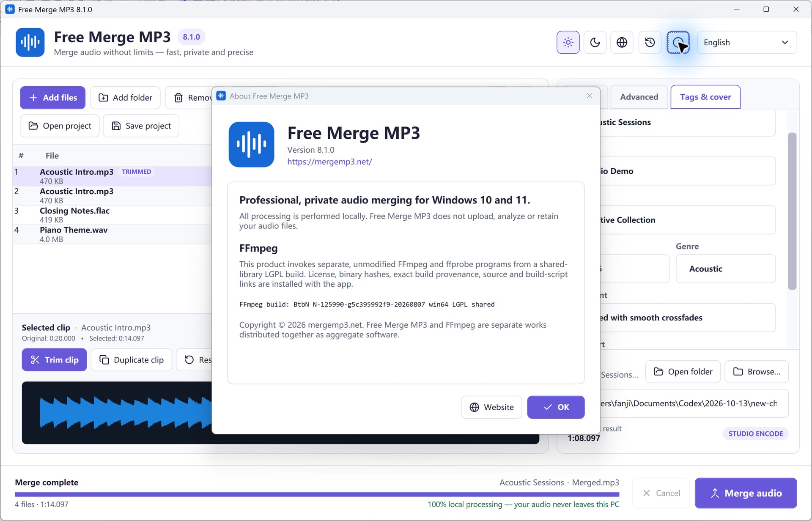The height and width of the screenshot is (521, 812).
Task: Click Merge audio button
Action: pos(746,493)
